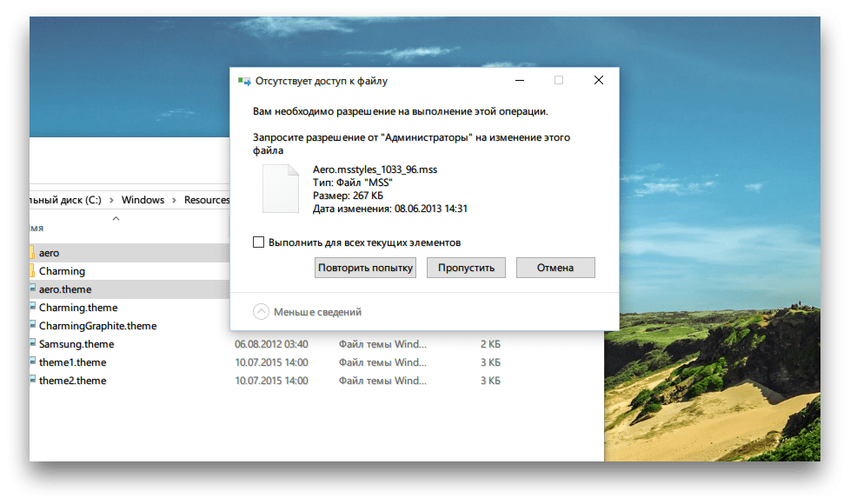Click the aero.theme file icon
Viewport: 850px width, 504px height.
[32, 289]
